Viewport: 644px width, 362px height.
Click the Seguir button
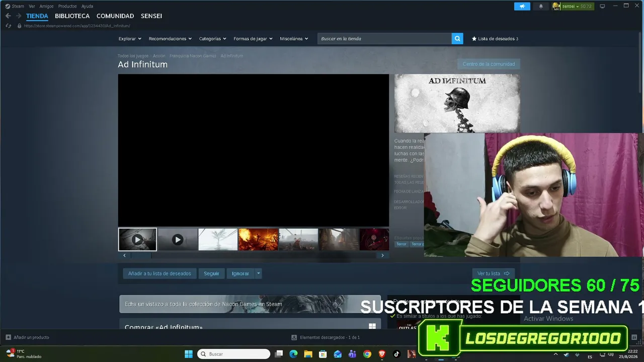[x=211, y=274]
